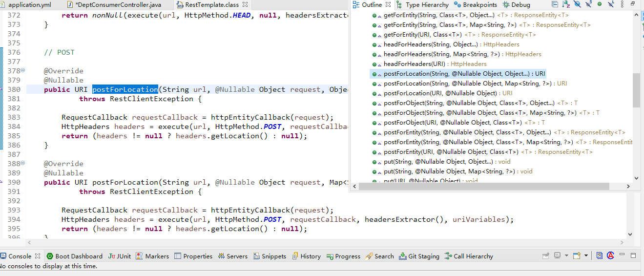Select headForHeaders(String, Object...) in Outline

coord(445,44)
